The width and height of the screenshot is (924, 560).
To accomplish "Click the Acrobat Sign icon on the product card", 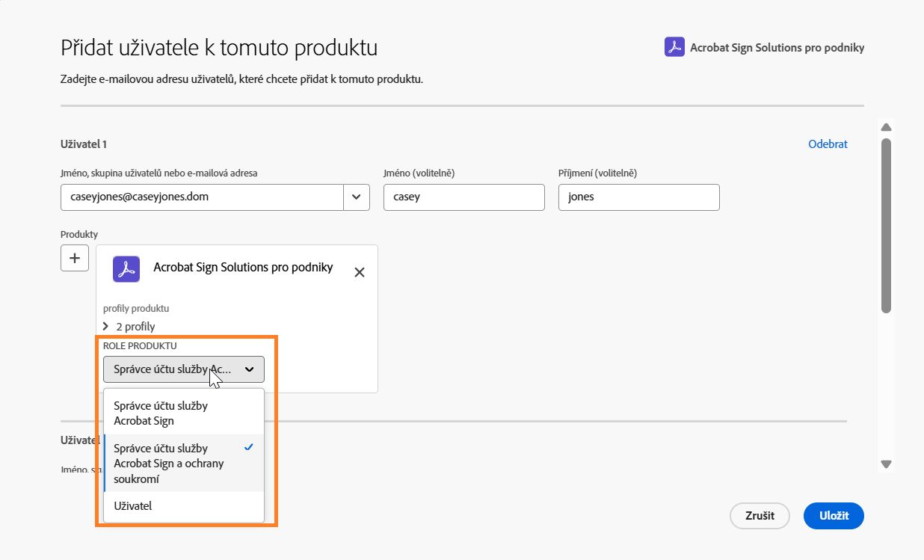I will point(126,269).
